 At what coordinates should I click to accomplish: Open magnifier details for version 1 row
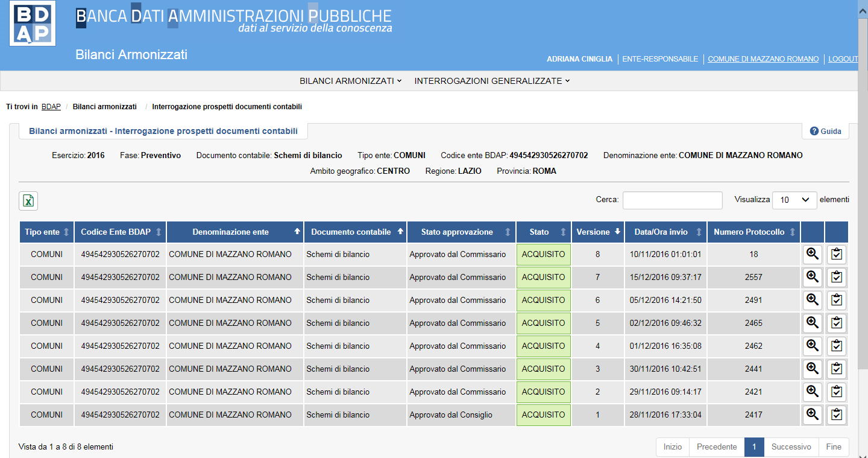click(x=813, y=415)
